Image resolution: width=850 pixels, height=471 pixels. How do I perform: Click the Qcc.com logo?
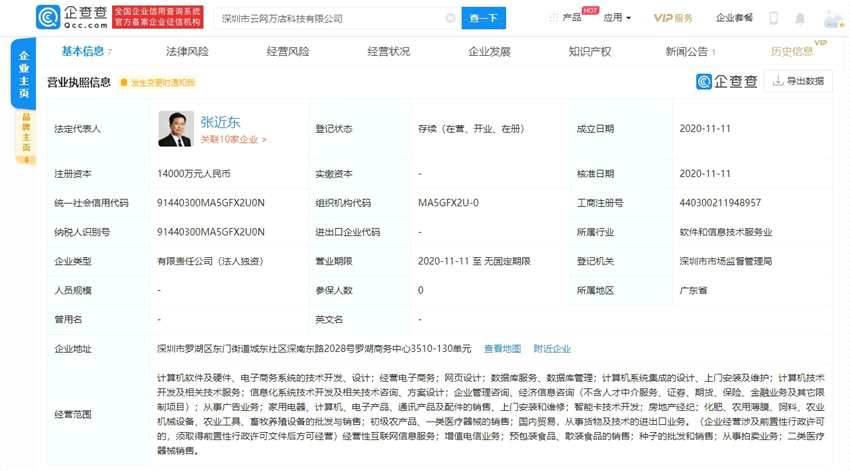pyautogui.click(x=72, y=17)
